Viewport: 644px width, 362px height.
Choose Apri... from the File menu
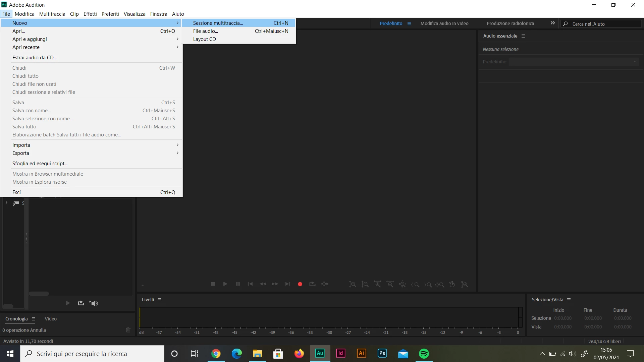19,31
